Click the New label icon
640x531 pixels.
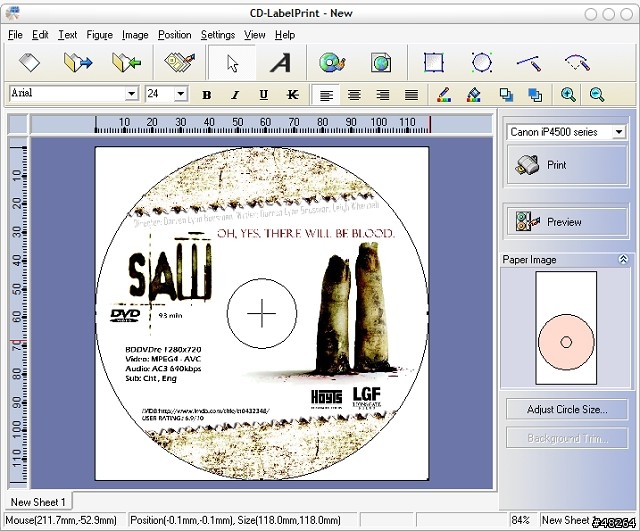pos(29,62)
